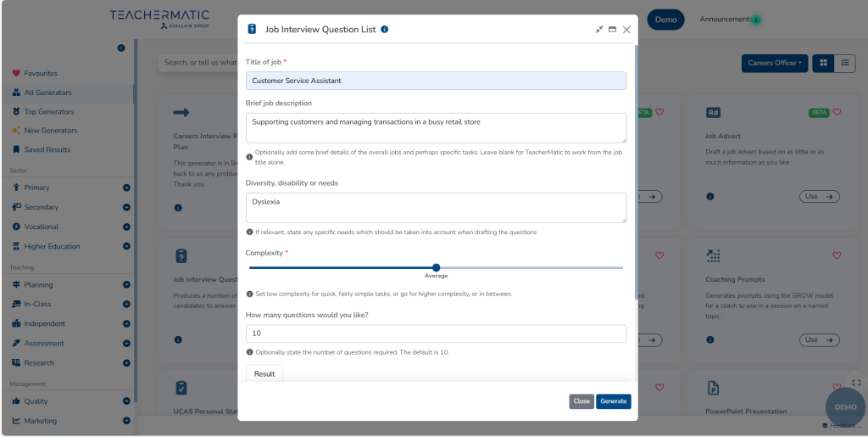Click the Complexity slider handle
Viewport: 868px width, 437px height.
pyautogui.click(x=437, y=267)
